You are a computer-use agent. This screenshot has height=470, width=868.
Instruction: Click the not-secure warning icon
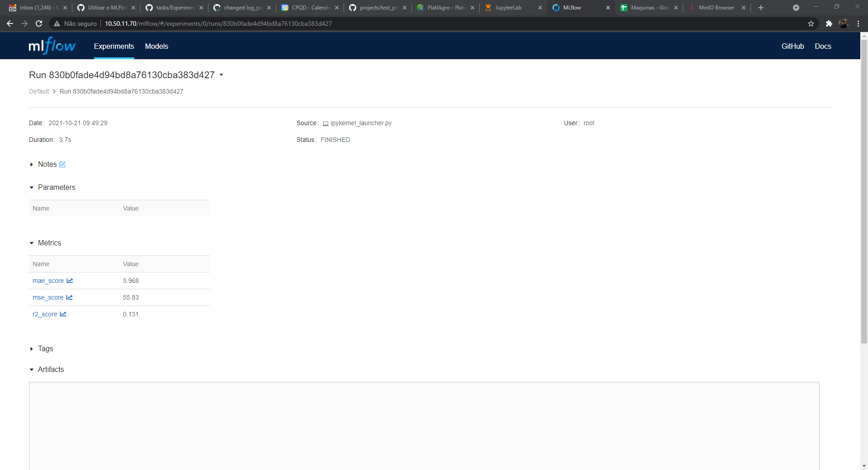[x=57, y=23]
